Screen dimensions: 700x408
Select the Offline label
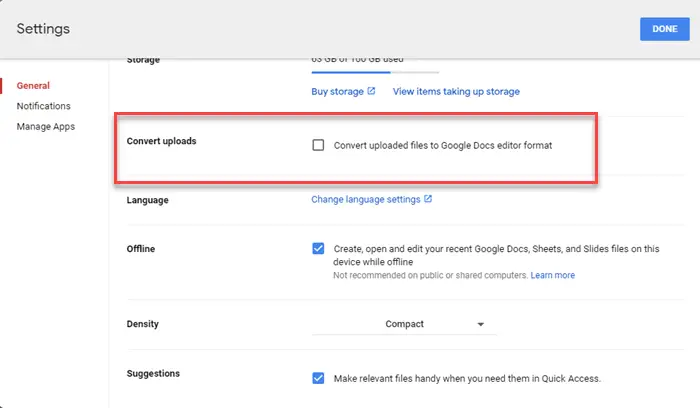tap(141, 249)
